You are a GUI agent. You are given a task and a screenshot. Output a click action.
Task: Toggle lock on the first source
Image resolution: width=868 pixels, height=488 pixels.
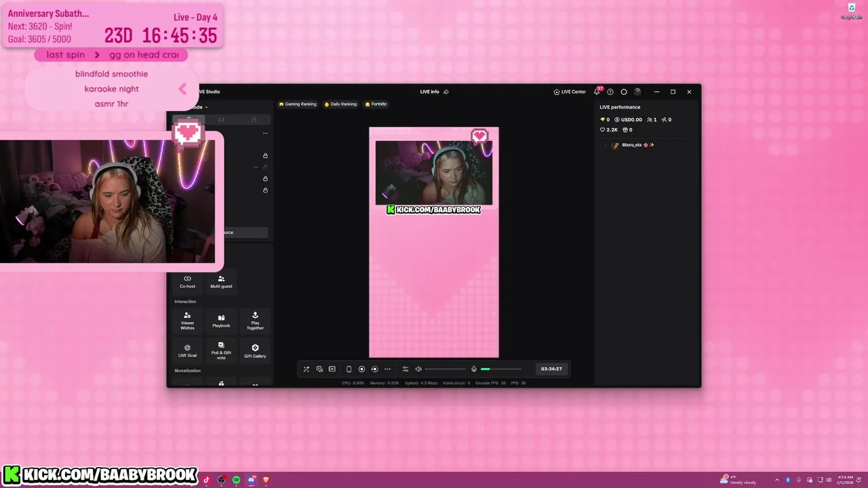pos(265,156)
